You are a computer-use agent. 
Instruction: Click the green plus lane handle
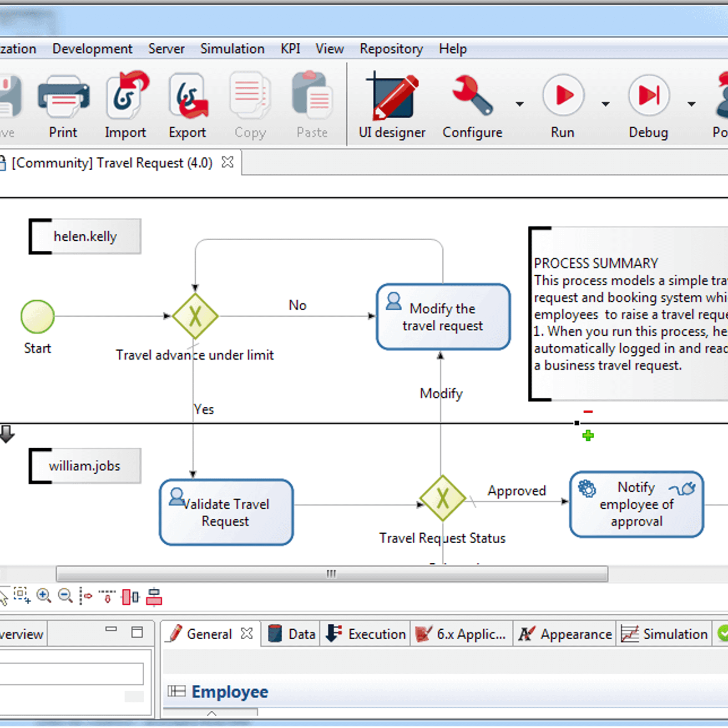(588, 436)
